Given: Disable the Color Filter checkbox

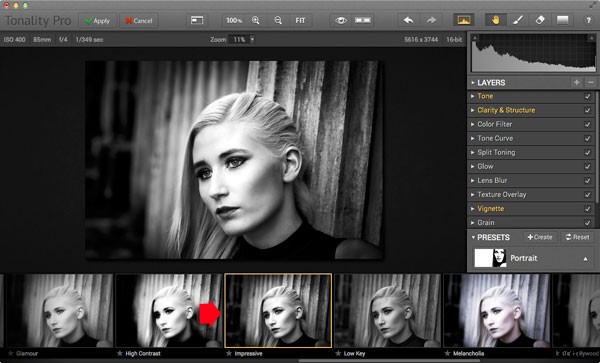Looking at the screenshot, I should click(587, 124).
